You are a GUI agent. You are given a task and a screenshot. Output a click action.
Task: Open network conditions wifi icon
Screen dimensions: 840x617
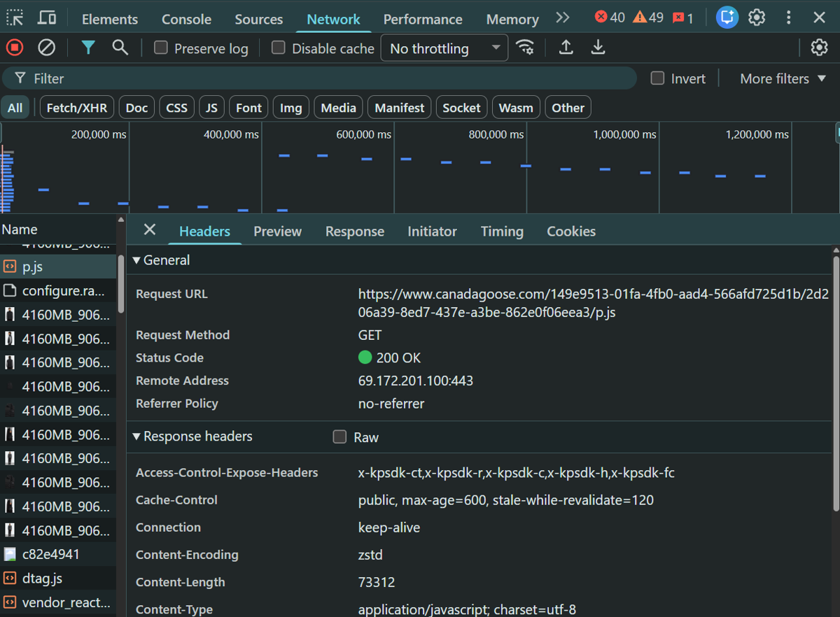pos(525,48)
